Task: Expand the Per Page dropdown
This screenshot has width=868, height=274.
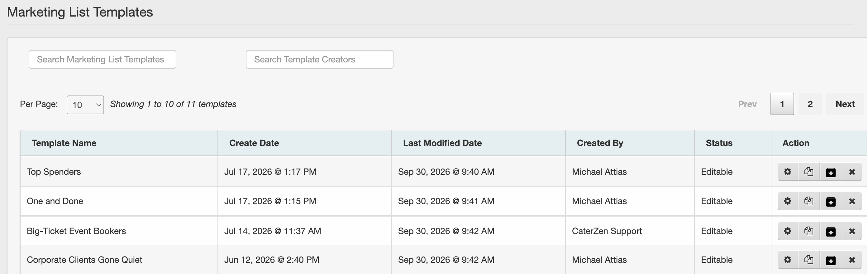Action: pos(85,105)
